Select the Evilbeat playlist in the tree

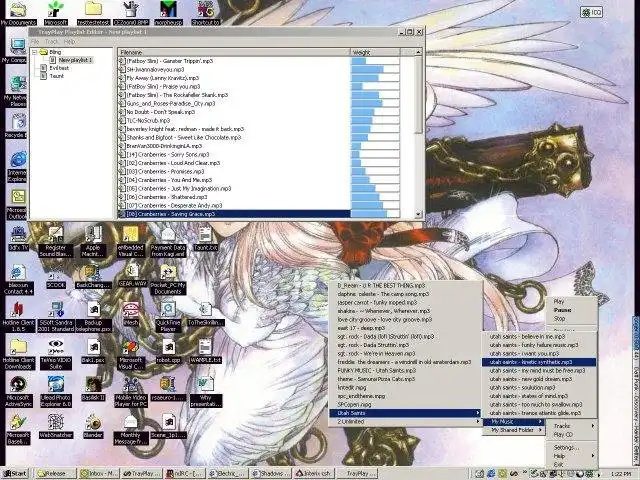59,68
